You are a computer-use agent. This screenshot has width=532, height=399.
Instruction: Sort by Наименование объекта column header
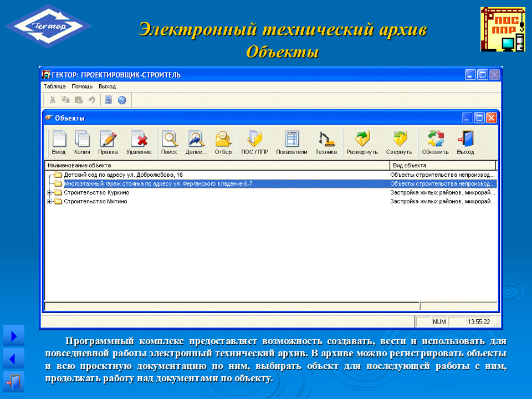click(217, 165)
